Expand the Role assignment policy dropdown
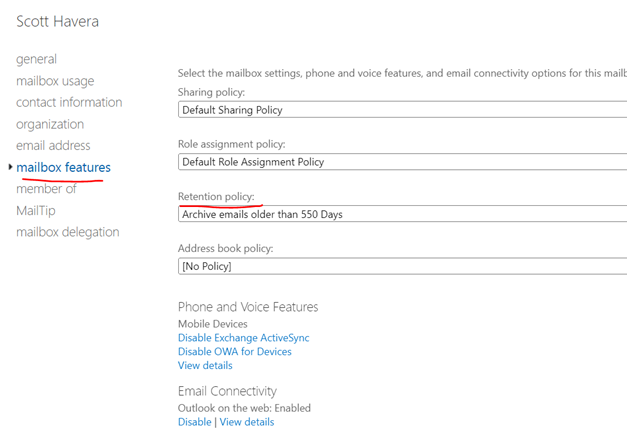The width and height of the screenshot is (627, 437). click(x=402, y=162)
